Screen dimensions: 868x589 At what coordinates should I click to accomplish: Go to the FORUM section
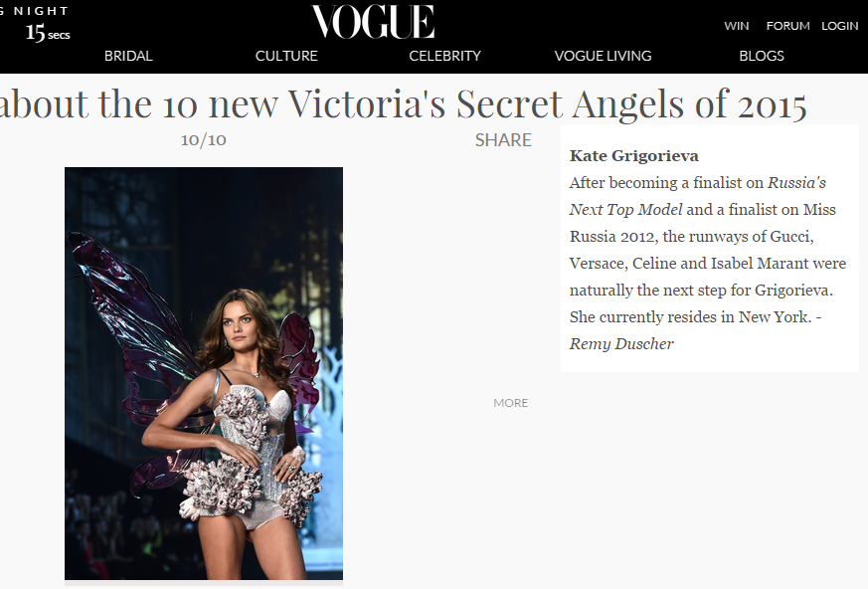(x=787, y=26)
